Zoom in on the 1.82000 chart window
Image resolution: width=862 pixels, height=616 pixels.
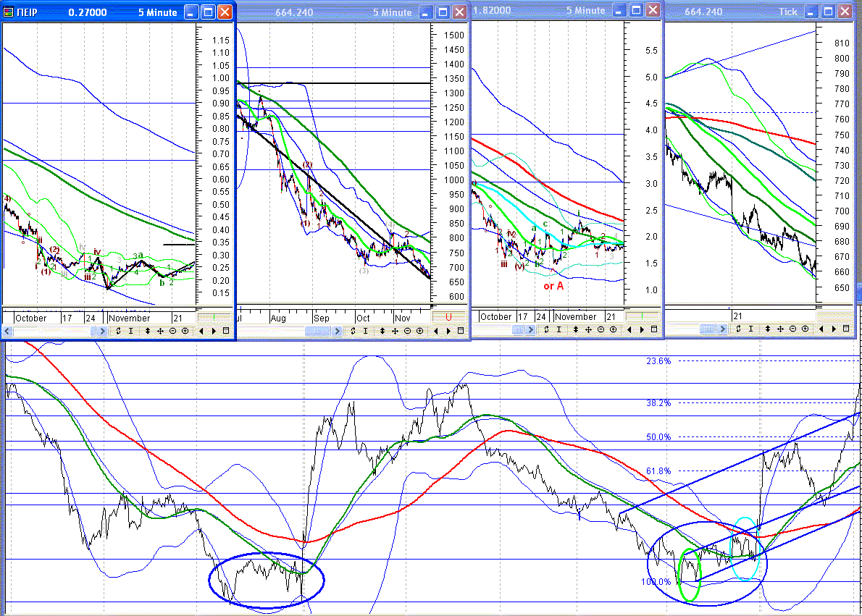[613, 329]
